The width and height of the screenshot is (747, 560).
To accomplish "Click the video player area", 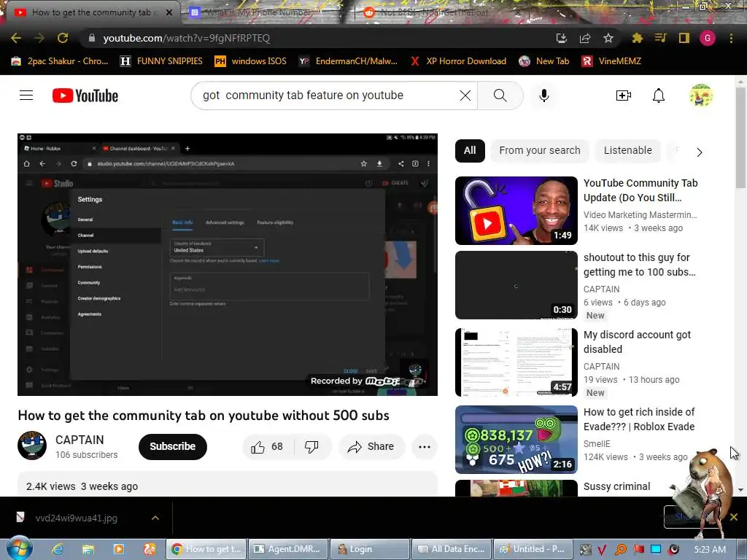I will click(228, 264).
